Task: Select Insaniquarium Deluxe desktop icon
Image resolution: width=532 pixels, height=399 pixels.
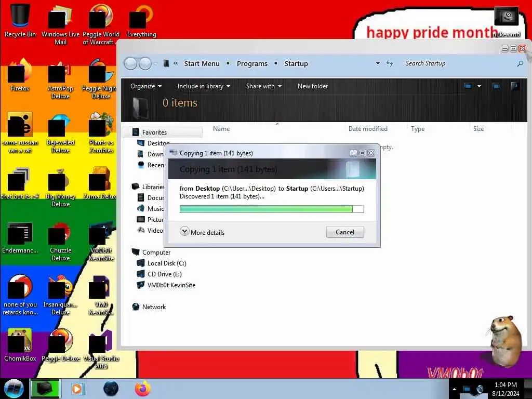Action: click(60, 295)
